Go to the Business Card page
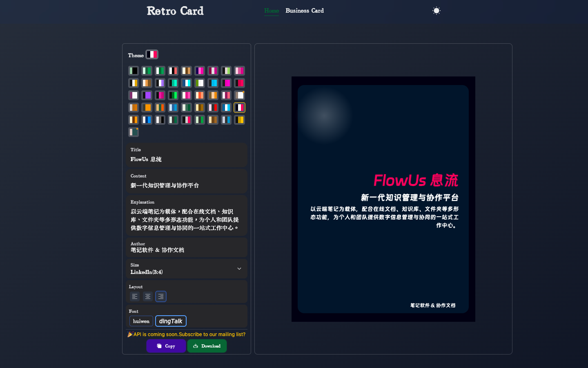The width and height of the screenshot is (588, 368). 305,11
